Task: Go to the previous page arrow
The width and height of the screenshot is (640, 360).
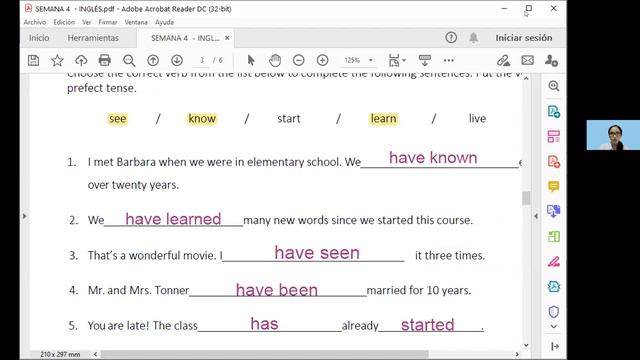Action: click(153, 60)
